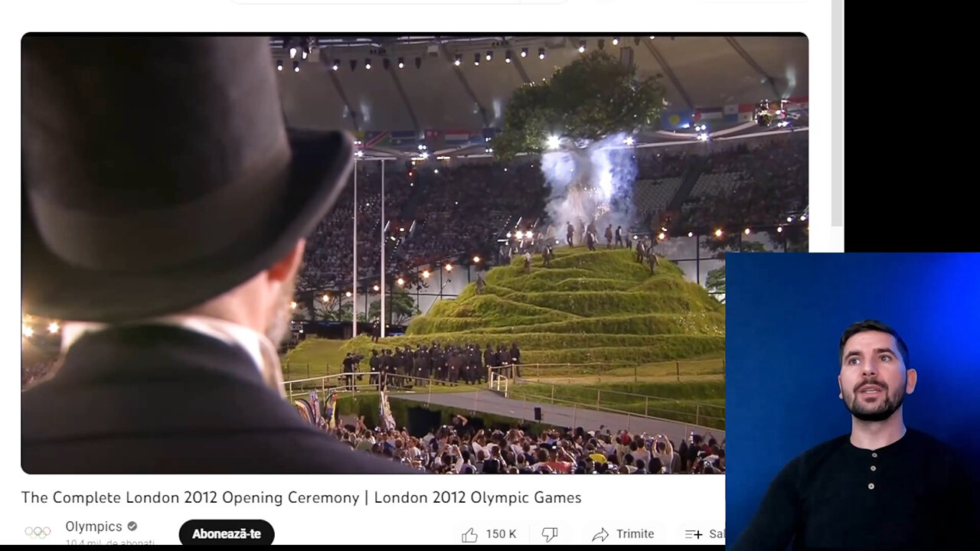Click the search box edge at top
The width and height of the screenshot is (980, 551).
point(398,2)
